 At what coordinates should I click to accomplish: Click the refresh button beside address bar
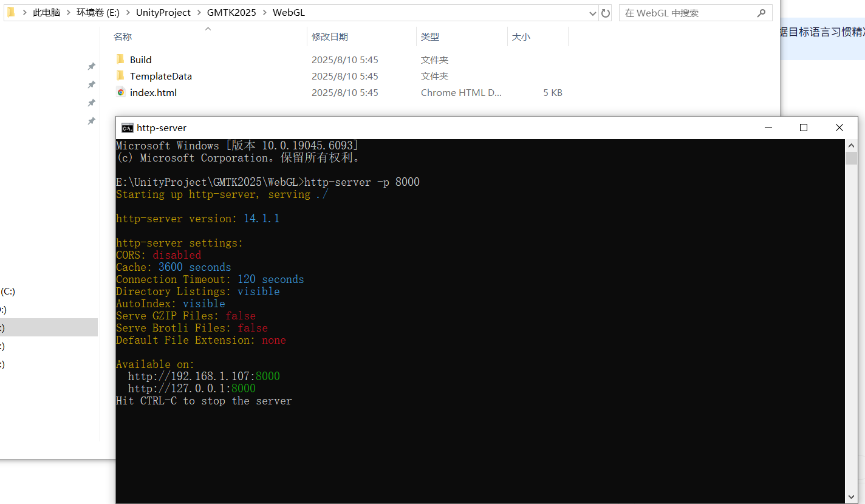click(606, 13)
